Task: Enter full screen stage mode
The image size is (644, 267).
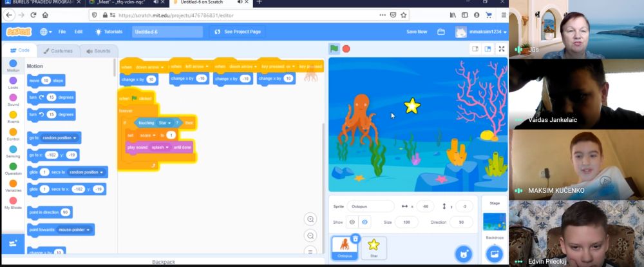Action: [x=502, y=49]
